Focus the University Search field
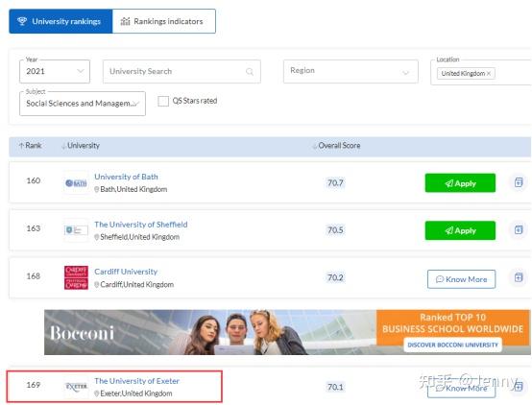This screenshot has width=532, height=405. click(x=181, y=71)
